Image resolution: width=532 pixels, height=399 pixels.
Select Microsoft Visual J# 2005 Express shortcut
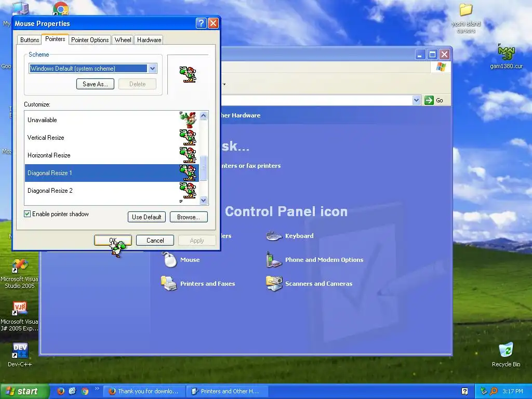pyautogui.click(x=20, y=316)
